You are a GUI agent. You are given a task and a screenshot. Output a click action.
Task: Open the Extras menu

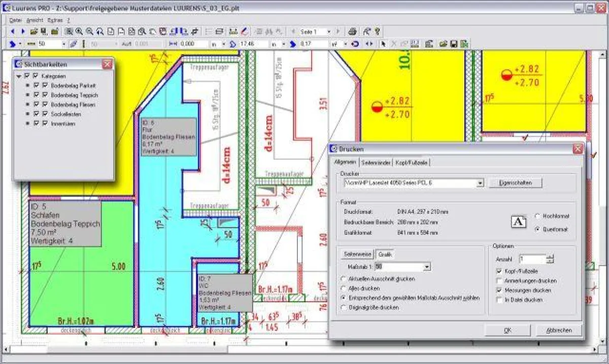(x=55, y=20)
